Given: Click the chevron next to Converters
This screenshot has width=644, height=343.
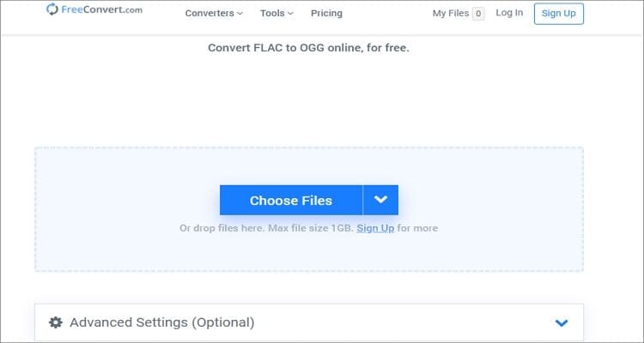Looking at the screenshot, I should (240, 14).
